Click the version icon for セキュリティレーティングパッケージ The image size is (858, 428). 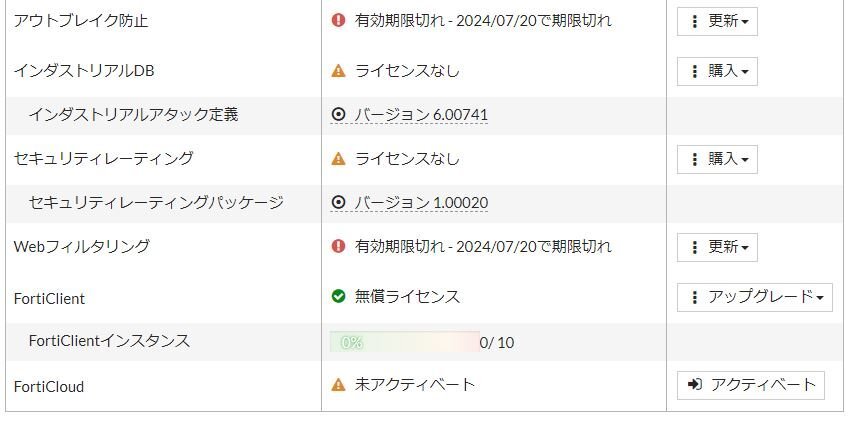[x=339, y=203]
